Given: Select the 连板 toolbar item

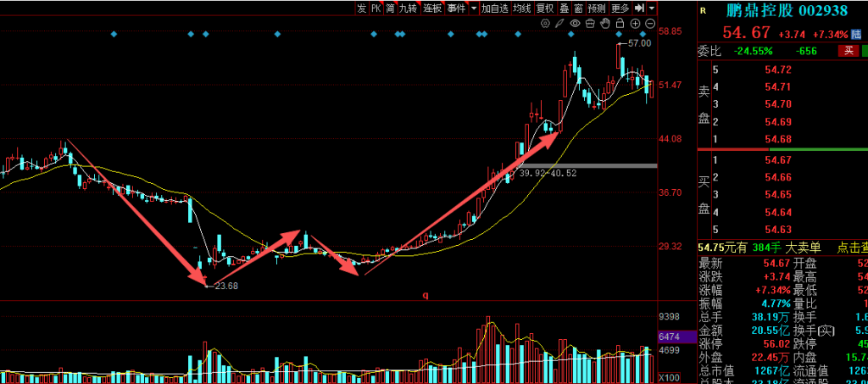Looking at the screenshot, I should [x=432, y=8].
